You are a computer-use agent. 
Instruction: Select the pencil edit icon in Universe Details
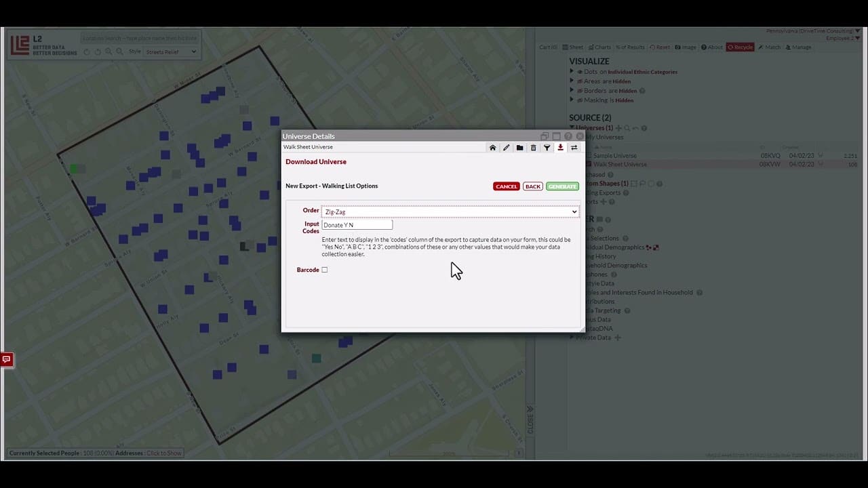(x=506, y=148)
